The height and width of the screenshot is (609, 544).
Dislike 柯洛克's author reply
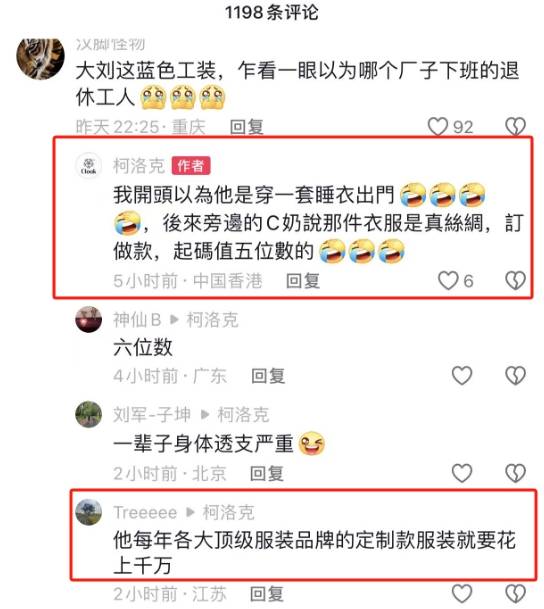click(515, 280)
